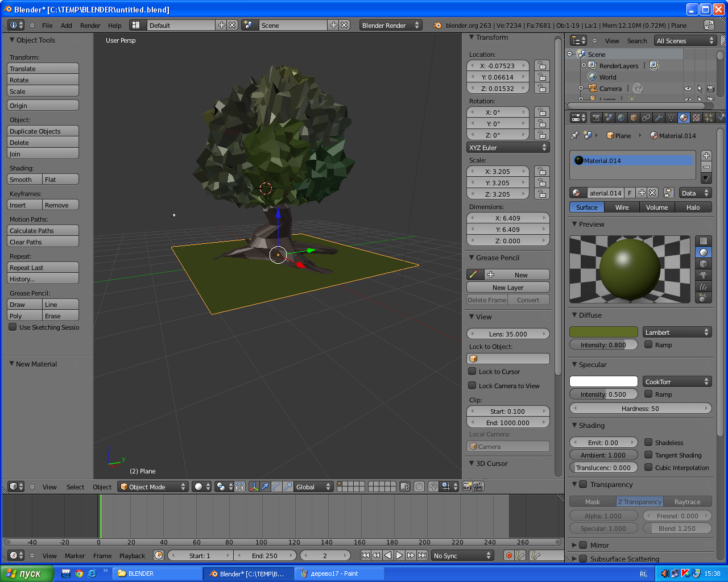Render OpenGL still of the viewport

(467, 487)
